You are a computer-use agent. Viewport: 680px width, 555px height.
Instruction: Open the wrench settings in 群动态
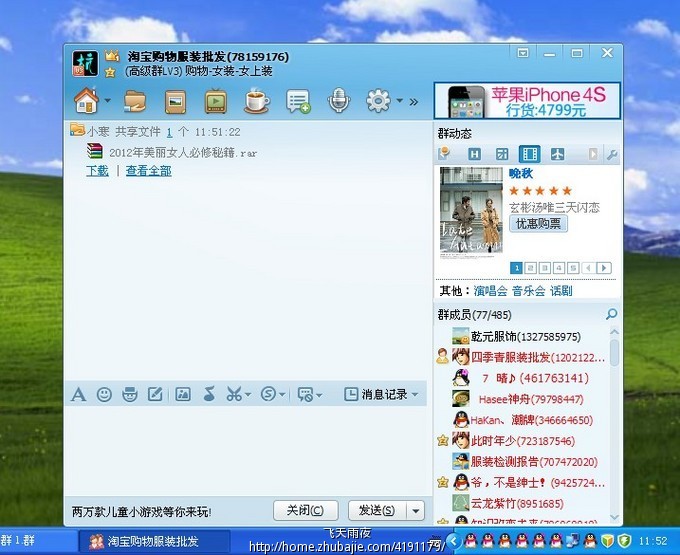pyautogui.click(x=612, y=154)
